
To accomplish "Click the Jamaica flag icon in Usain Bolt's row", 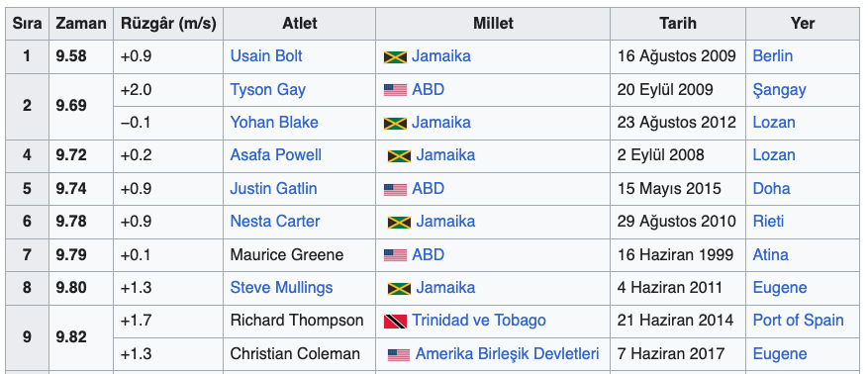I will click(x=395, y=57).
